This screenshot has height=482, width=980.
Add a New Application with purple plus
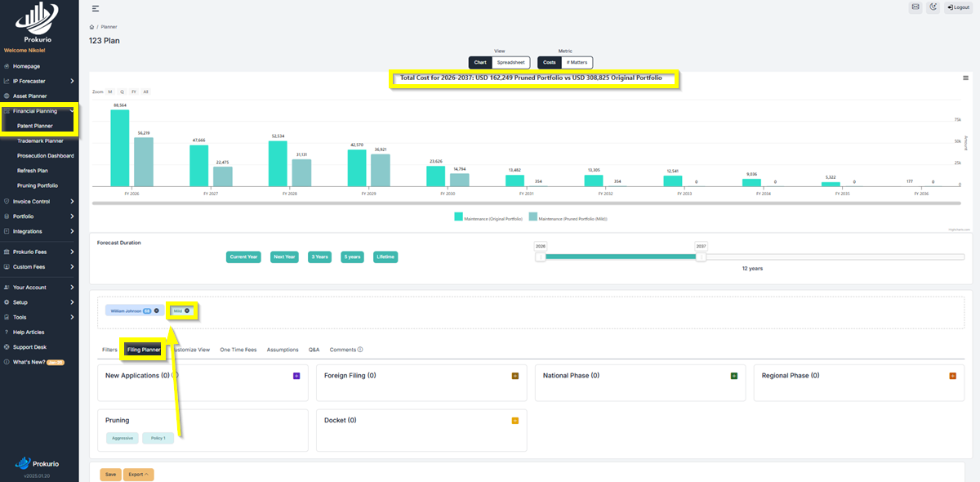coord(296,376)
